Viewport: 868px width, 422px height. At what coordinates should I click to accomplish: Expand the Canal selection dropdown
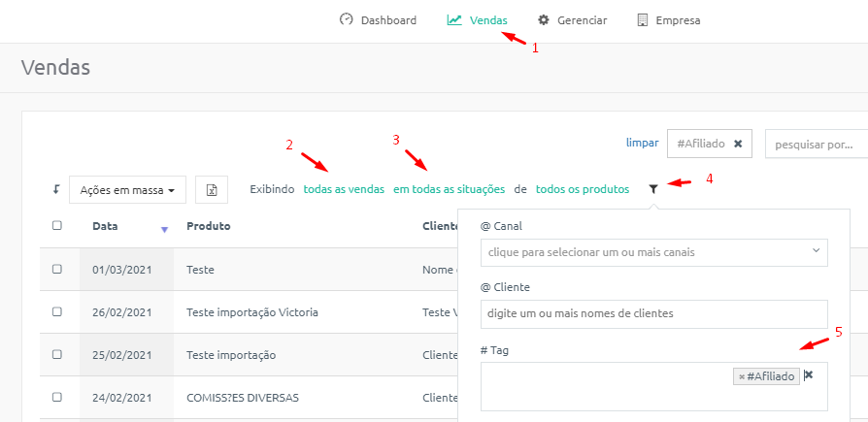pos(654,253)
